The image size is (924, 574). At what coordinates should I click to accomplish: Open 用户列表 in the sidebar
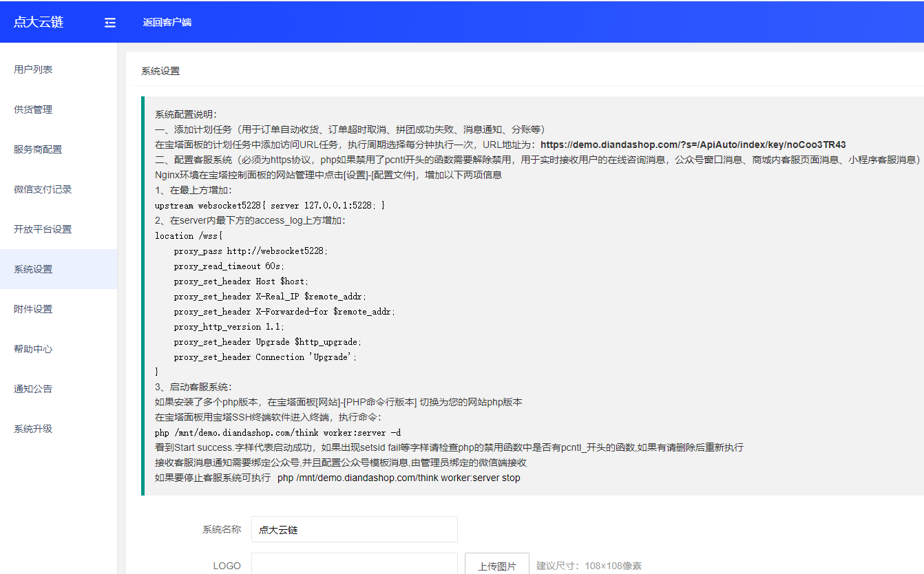(59, 70)
